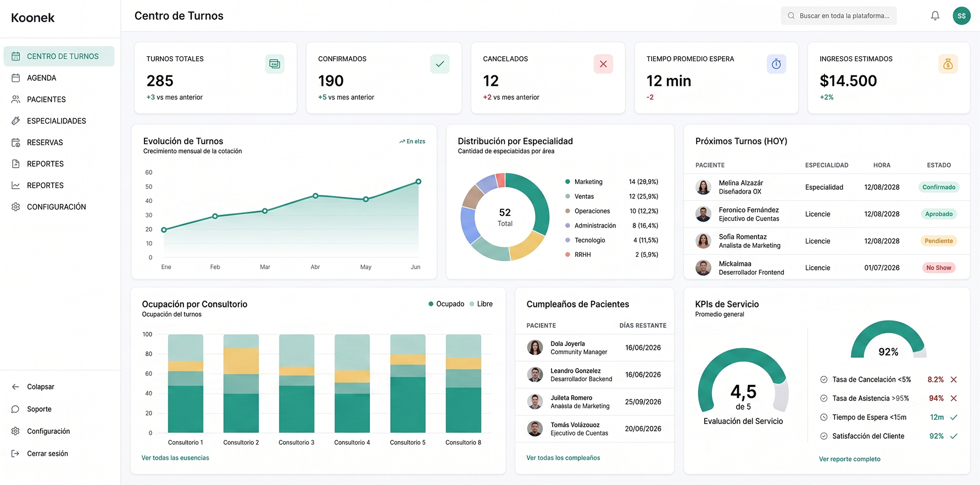
Task: Click the Julieta Romero birthday row
Action: [x=594, y=402]
